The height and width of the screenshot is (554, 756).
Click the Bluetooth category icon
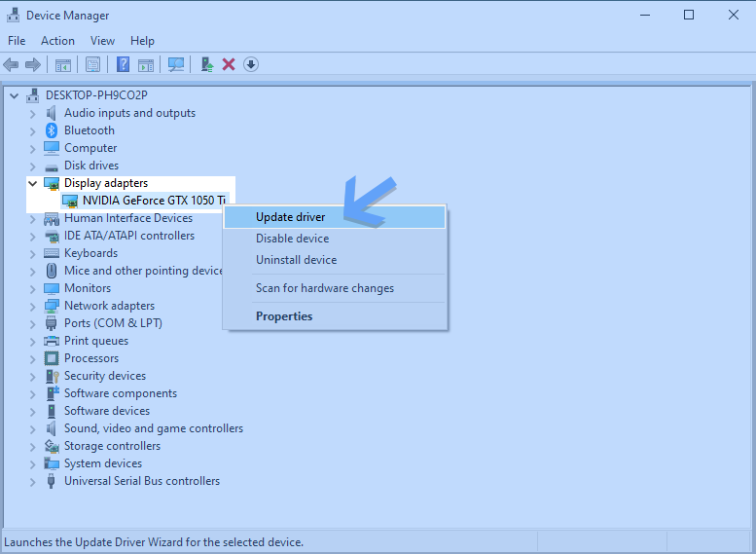click(x=52, y=130)
